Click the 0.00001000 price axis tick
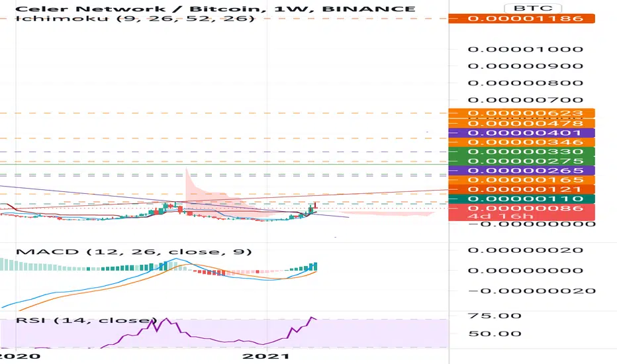 526,49
